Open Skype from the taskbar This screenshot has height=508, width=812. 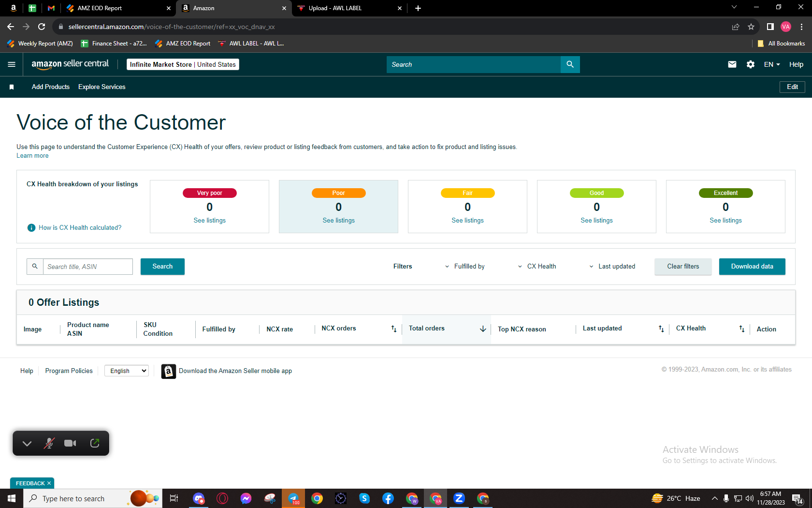tap(364, 498)
